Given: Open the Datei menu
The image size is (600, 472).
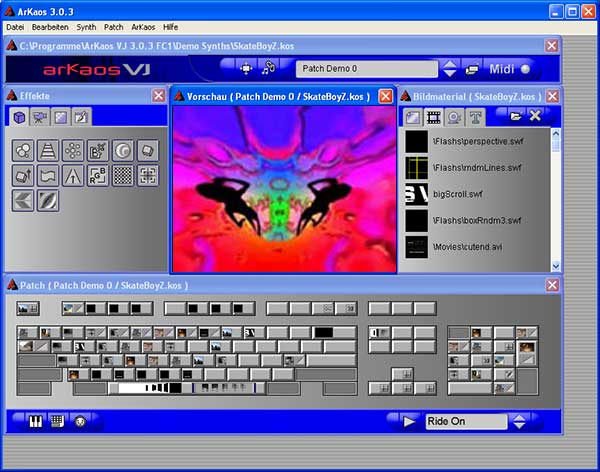Looking at the screenshot, I should tap(15, 27).
